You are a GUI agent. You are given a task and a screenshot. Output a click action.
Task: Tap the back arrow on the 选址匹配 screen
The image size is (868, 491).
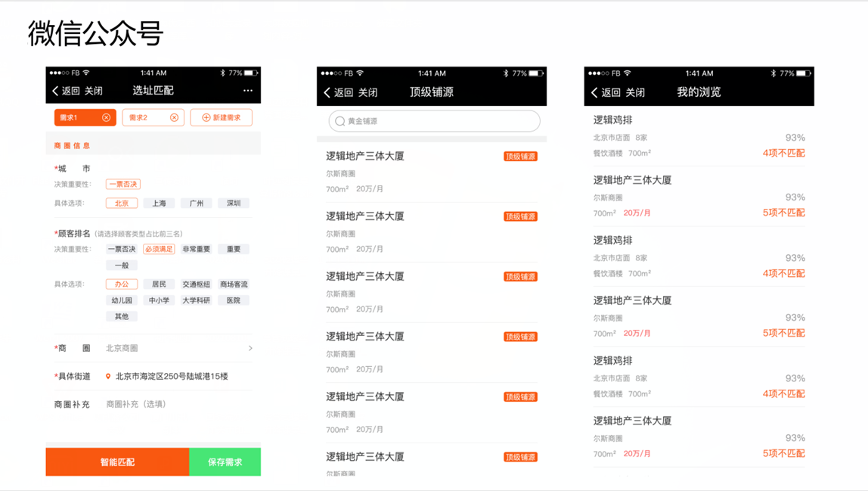56,90
